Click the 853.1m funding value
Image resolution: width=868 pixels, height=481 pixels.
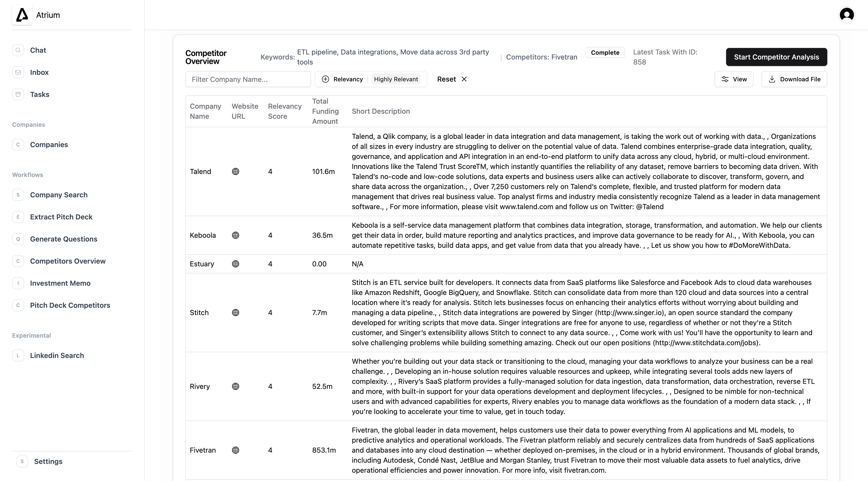(324, 450)
